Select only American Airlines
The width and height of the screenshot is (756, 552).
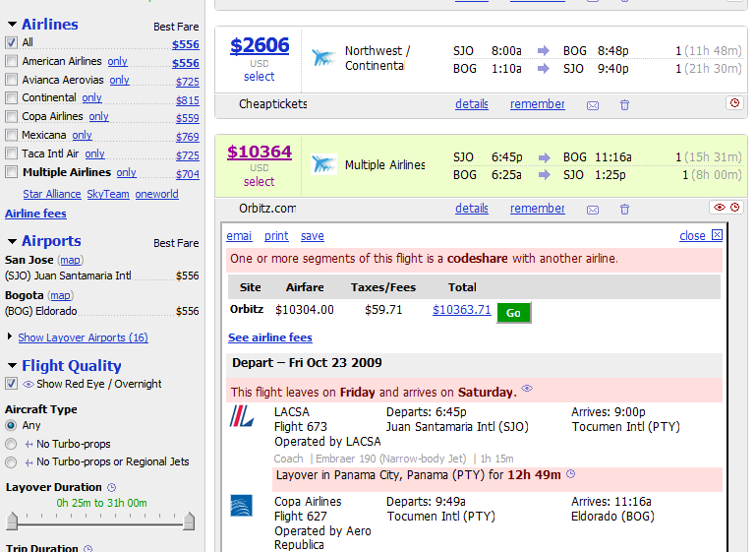point(118,61)
